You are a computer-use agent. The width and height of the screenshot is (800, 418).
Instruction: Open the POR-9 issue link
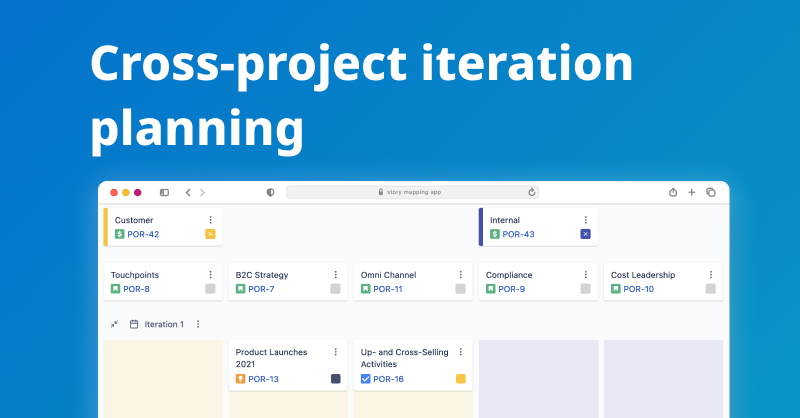pos(511,289)
